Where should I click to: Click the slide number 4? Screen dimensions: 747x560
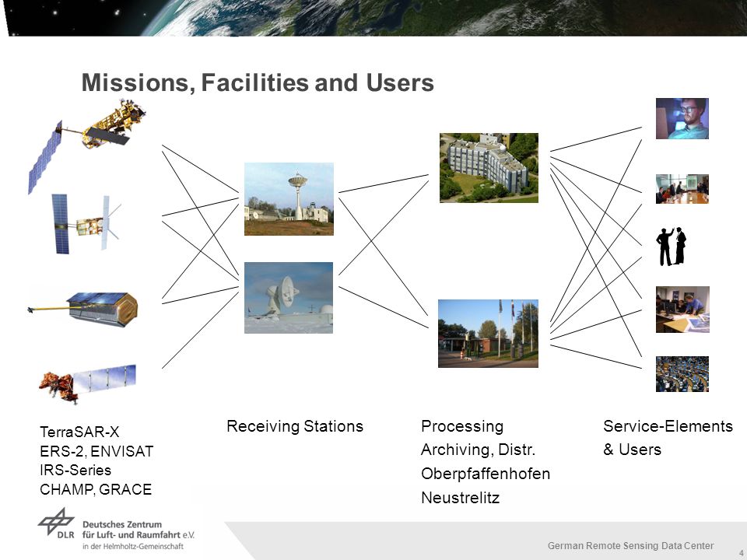click(x=741, y=551)
